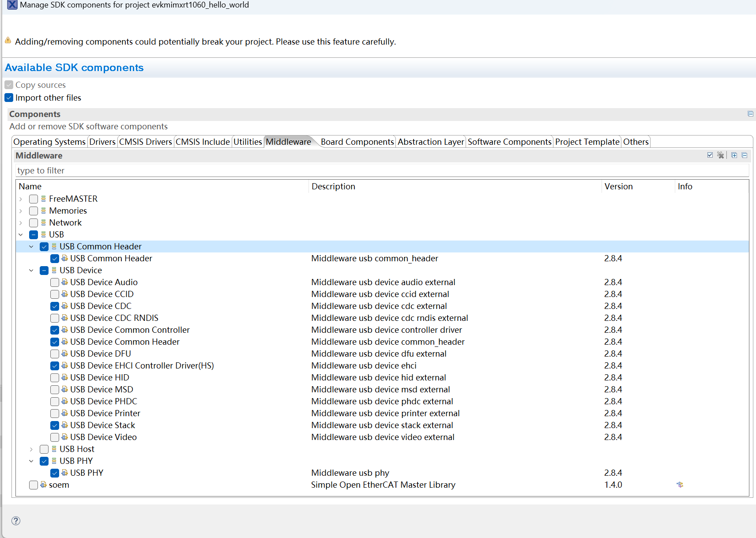Click the collapse-all minus icon above the list
This screenshot has width=756, height=538.
coord(745,155)
